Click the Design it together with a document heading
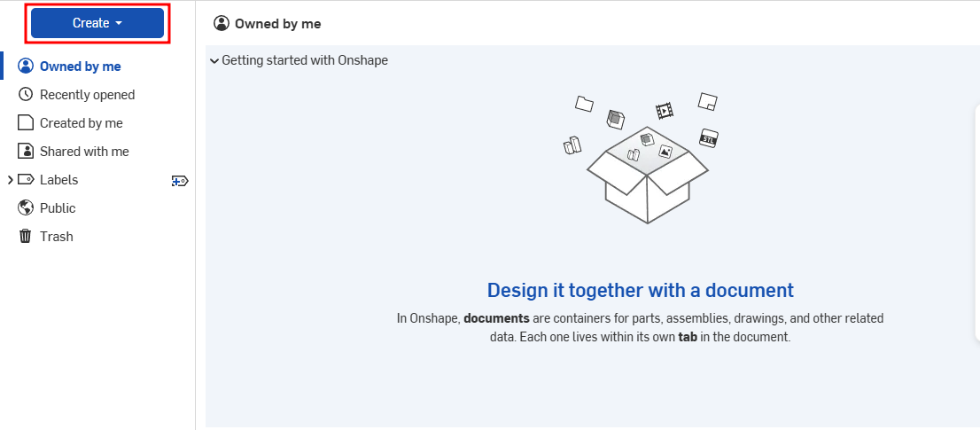The height and width of the screenshot is (430, 980). coord(640,290)
